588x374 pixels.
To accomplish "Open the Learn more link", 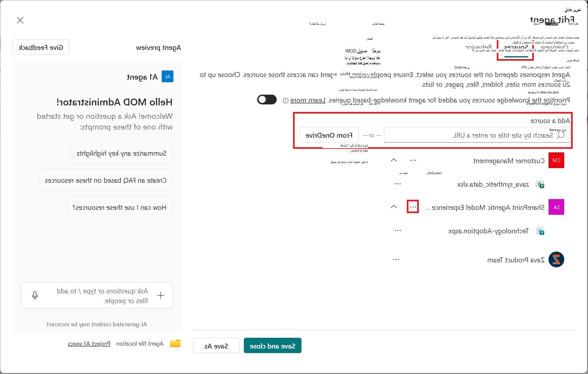I will point(308,100).
